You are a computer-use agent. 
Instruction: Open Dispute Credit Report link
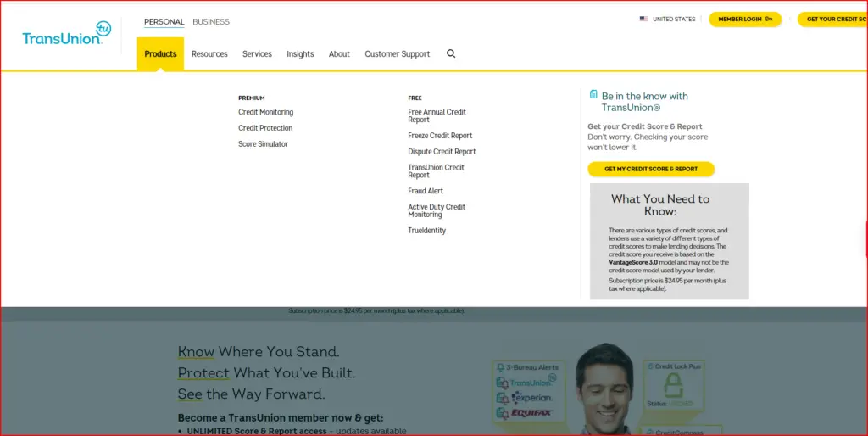[442, 152]
